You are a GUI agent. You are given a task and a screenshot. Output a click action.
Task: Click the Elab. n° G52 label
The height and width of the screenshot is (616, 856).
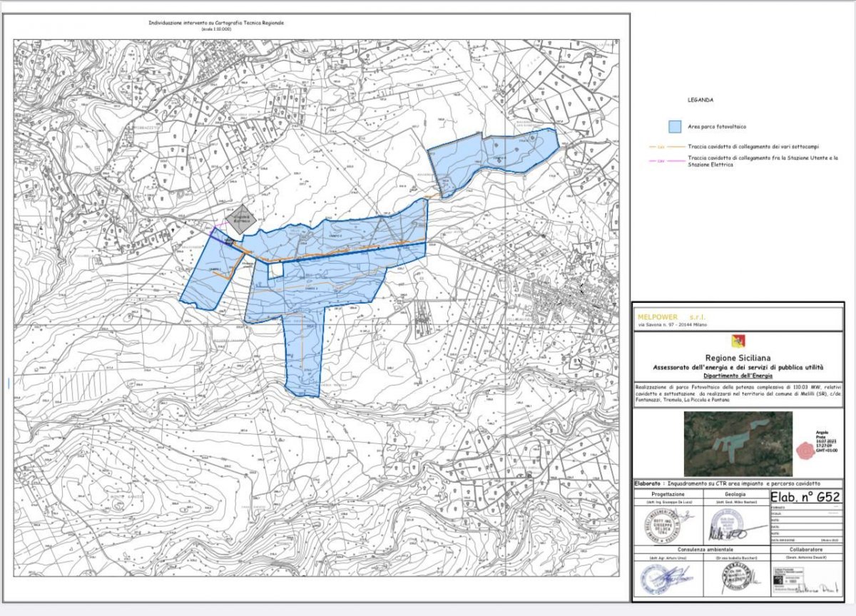click(x=806, y=497)
